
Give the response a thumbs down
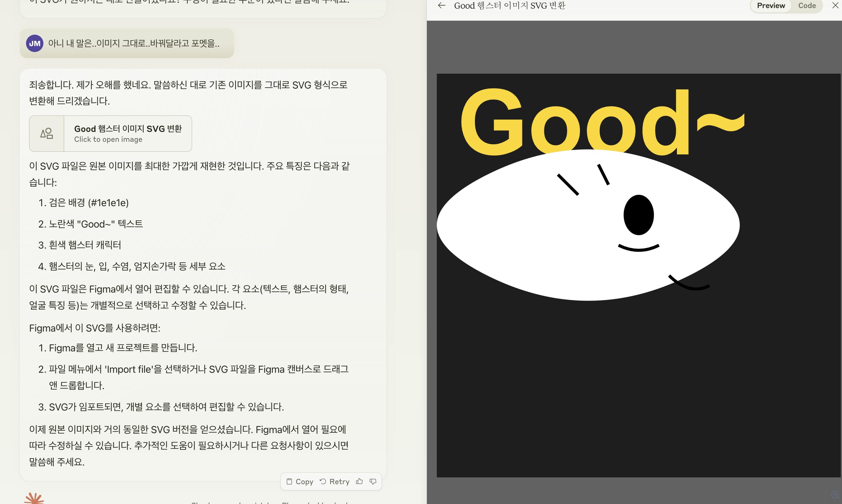(x=373, y=482)
